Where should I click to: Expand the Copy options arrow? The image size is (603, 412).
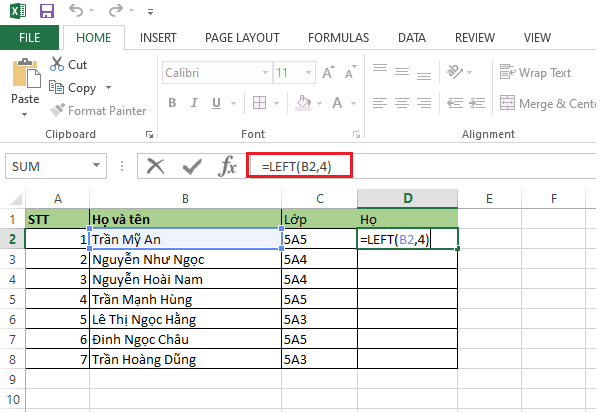(108, 88)
